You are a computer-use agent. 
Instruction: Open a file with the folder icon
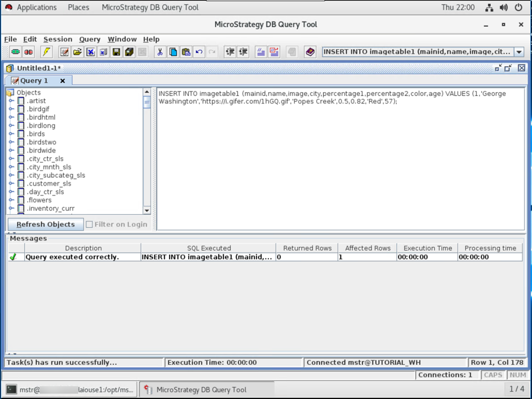coord(78,52)
